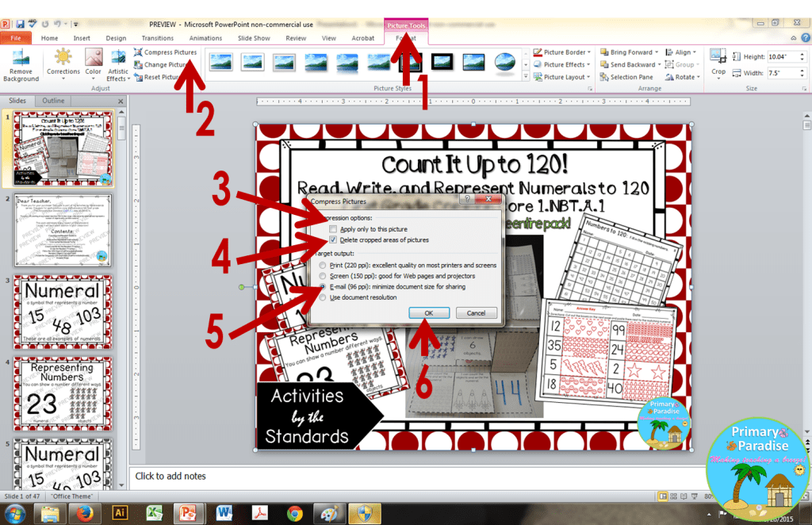The height and width of the screenshot is (525, 812).
Task: Switch to Normal view icon in the status bar
Action: (x=662, y=496)
